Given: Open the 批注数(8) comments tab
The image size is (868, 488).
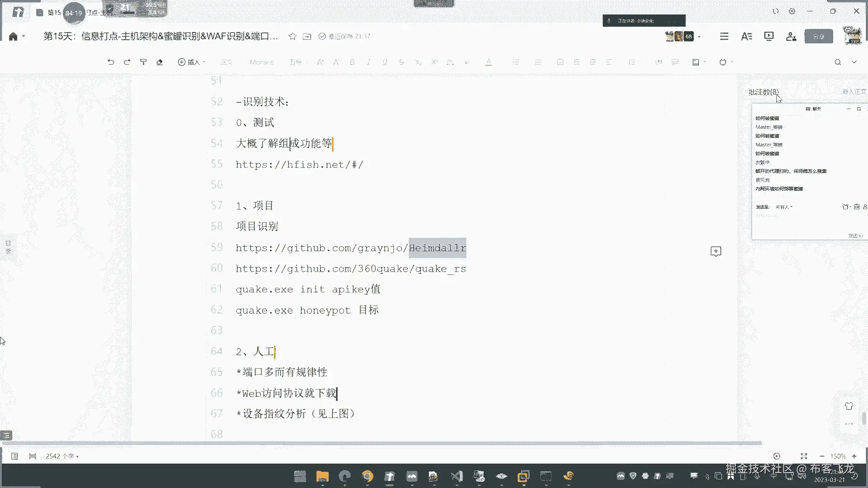Looking at the screenshot, I should point(764,92).
